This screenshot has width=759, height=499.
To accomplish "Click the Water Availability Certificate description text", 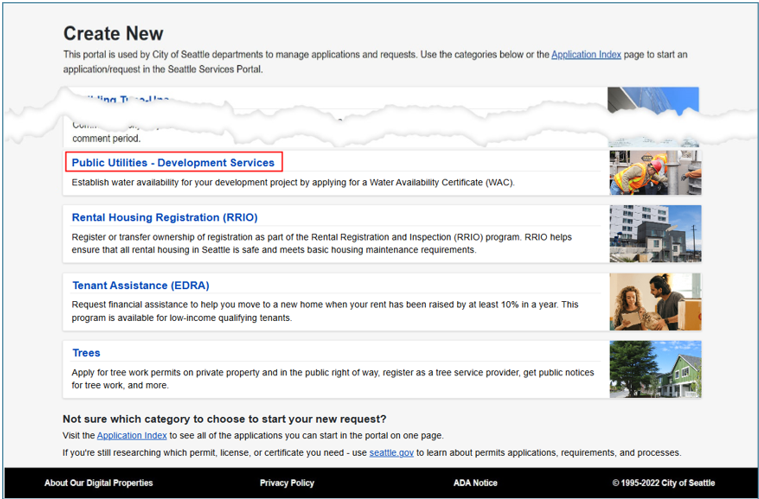I will pyautogui.click(x=292, y=183).
